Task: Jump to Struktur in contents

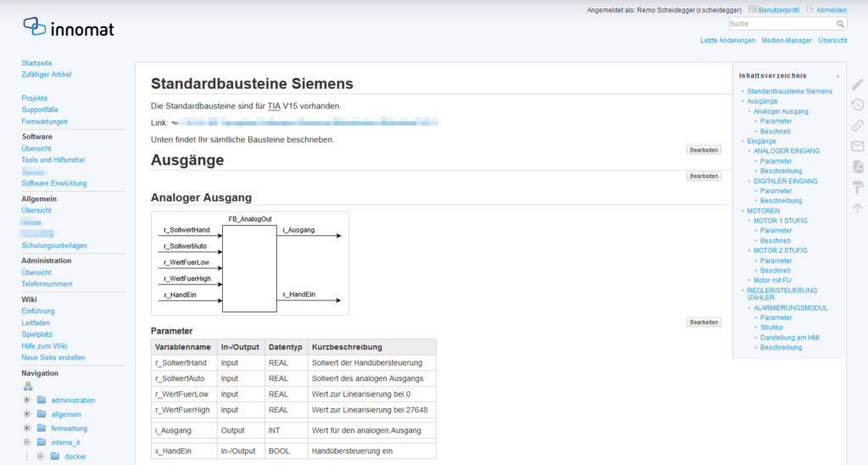Action: tap(771, 328)
